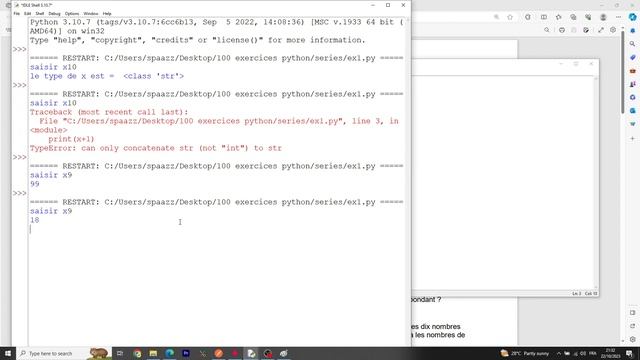Click the line "le type de x est = <class 'str'>"
Image resolution: width=640 pixels, height=360 pixels.
107,76
